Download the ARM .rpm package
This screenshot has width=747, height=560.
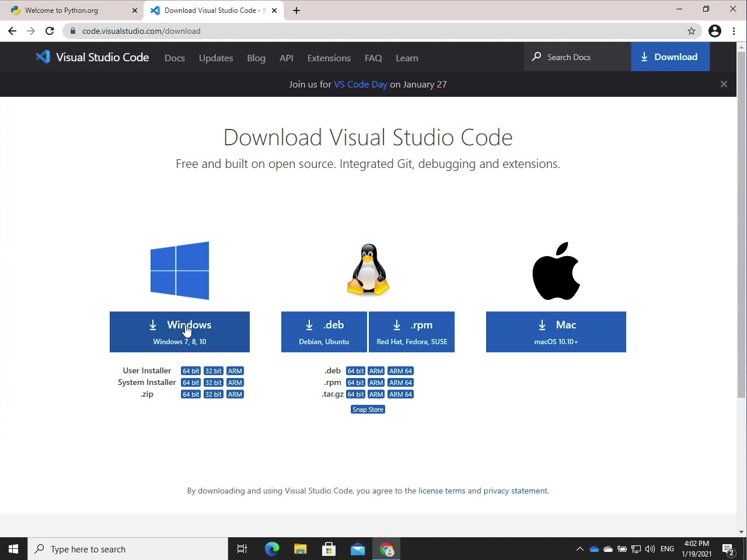(376, 383)
